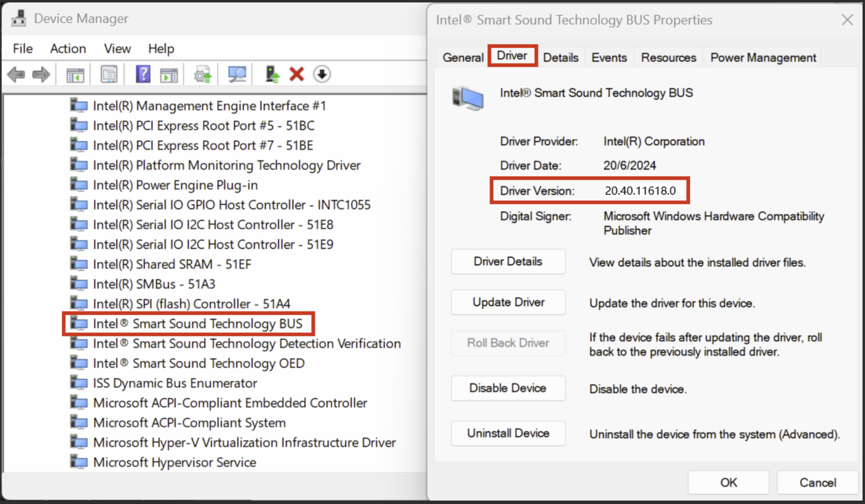The image size is (865, 504).
Task: Click the Uninstall Device button
Action: click(508, 433)
